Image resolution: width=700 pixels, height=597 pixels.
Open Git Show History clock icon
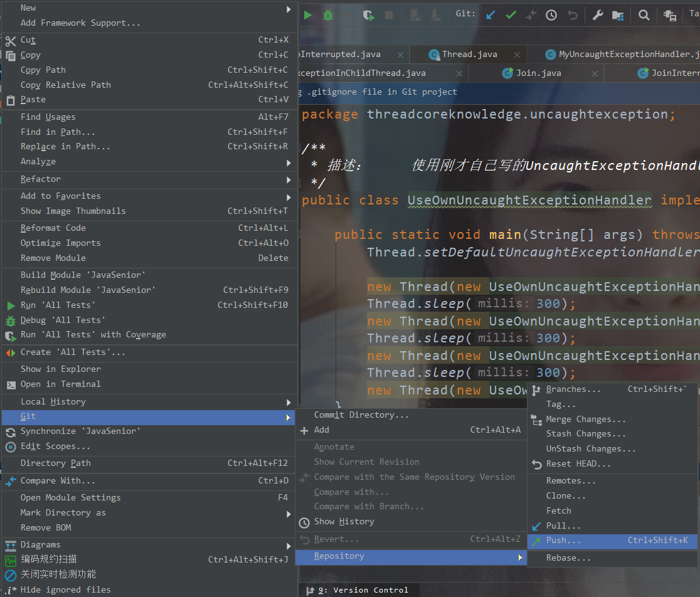551,15
